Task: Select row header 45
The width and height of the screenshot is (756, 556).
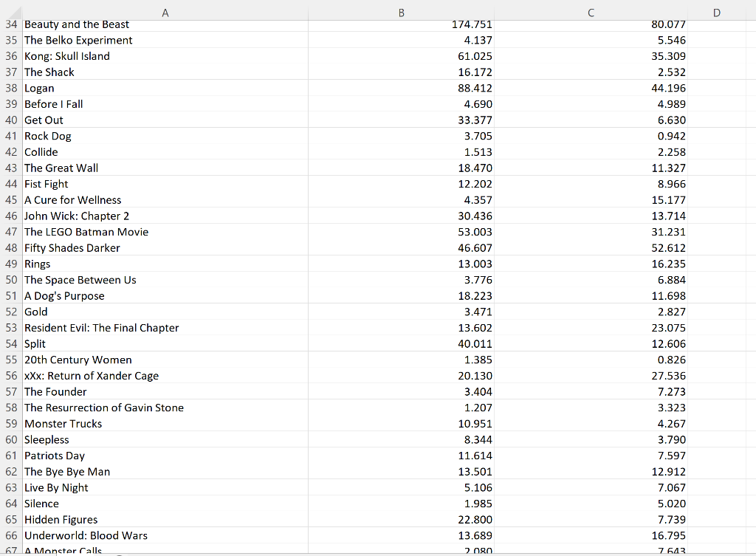Action: coord(11,199)
